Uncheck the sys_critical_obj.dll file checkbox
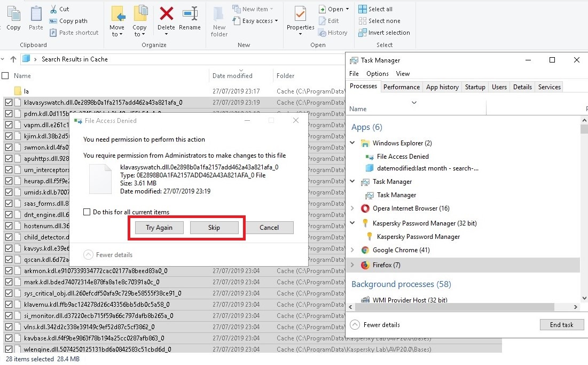 pyautogui.click(x=9, y=293)
